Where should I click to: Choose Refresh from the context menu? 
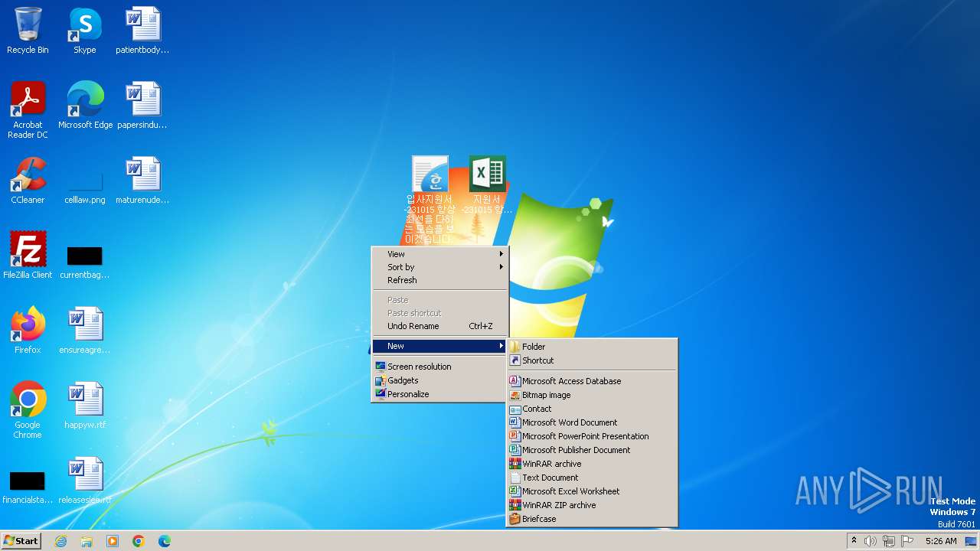pyautogui.click(x=439, y=280)
